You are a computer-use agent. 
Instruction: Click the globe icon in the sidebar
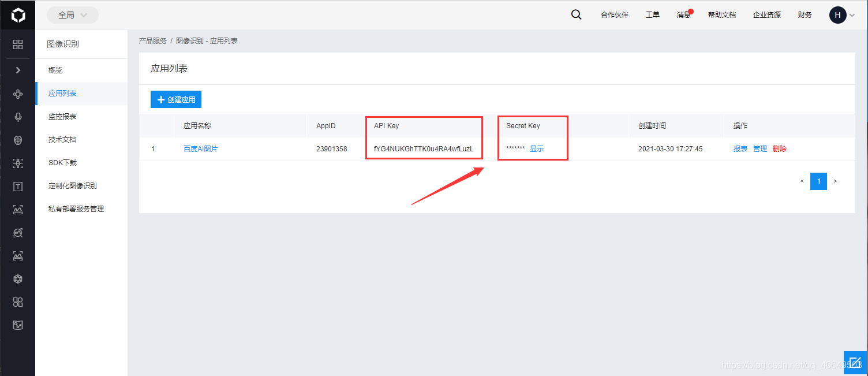[x=18, y=140]
